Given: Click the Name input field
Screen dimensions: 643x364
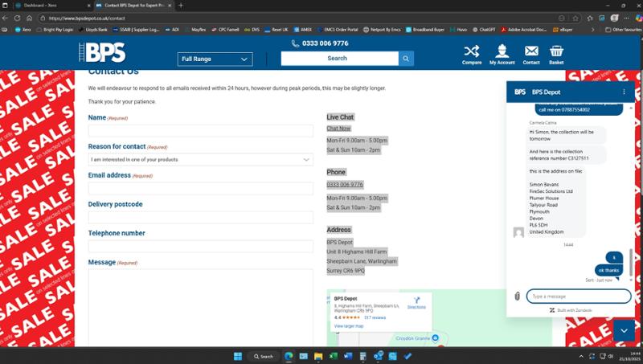Looking at the screenshot, I should [x=200, y=131].
